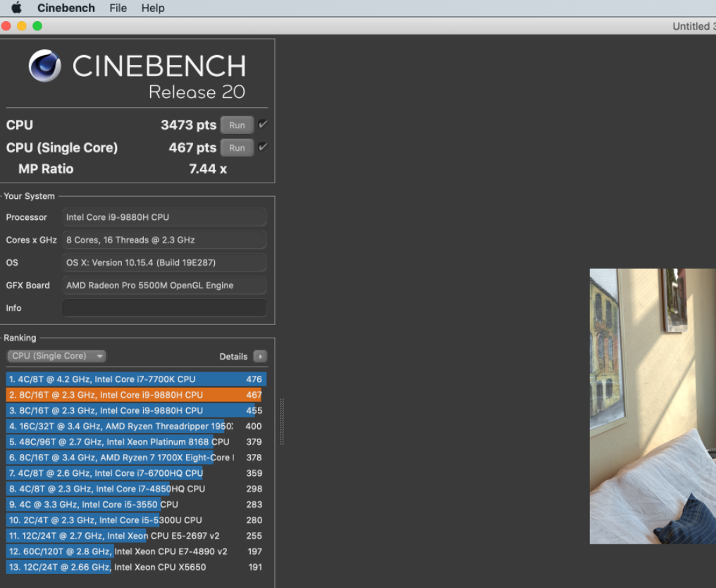Expand ranking Details with the arrow button

pyautogui.click(x=260, y=356)
